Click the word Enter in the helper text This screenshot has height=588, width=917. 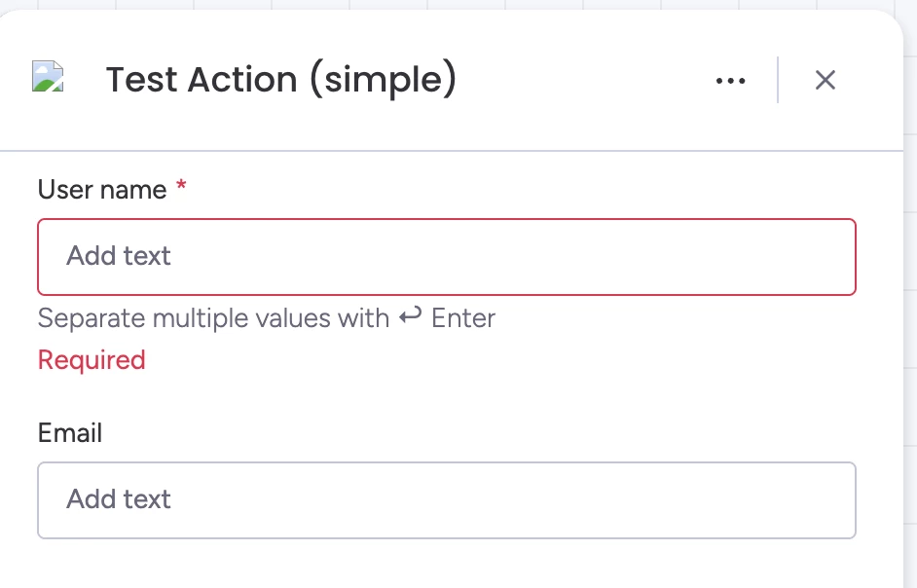(463, 318)
